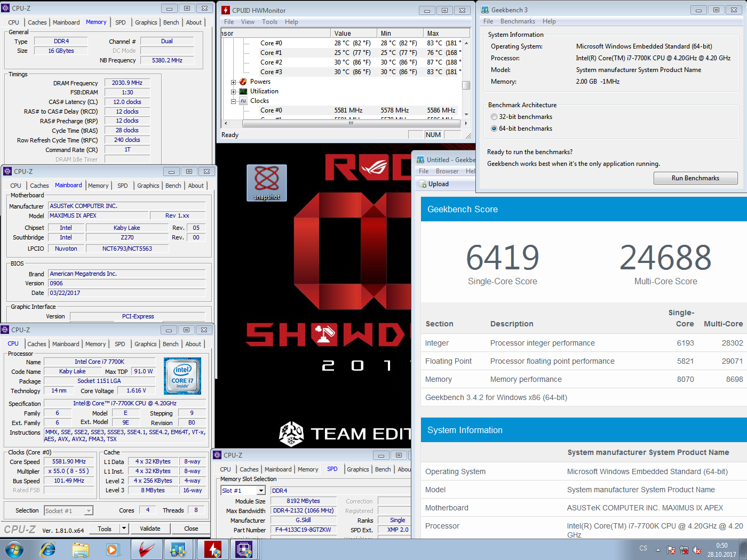Switch to HWMonitor via its red lightning taskbar icon
Screen dimensions: 747x560
pos(213,549)
